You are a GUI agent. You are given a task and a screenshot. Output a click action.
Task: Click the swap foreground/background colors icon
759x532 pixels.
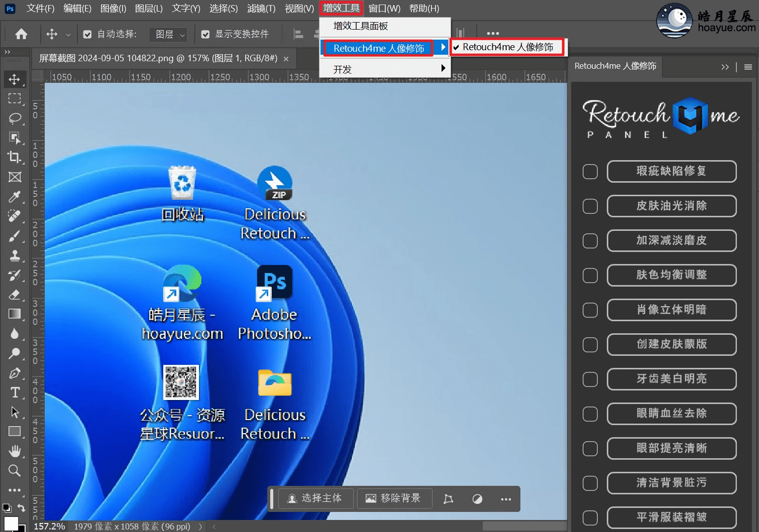(21, 508)
